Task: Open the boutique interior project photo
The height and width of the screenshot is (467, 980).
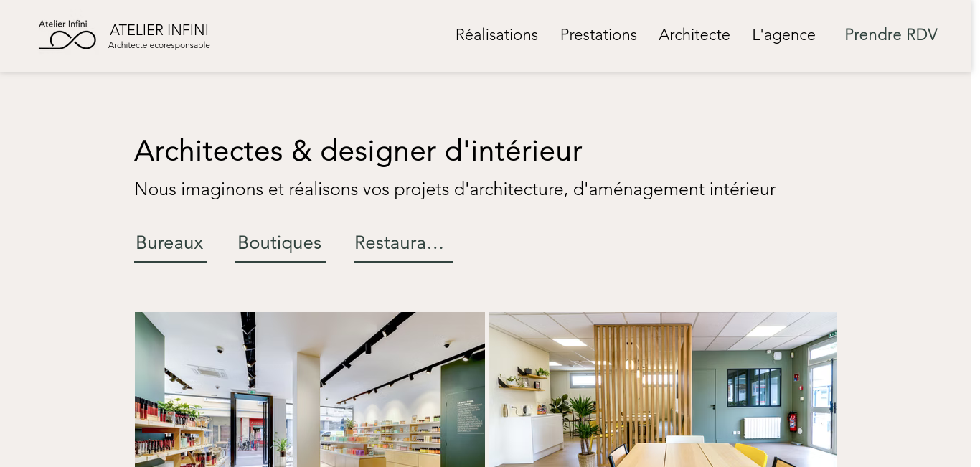Action: [x=310, y=390]
